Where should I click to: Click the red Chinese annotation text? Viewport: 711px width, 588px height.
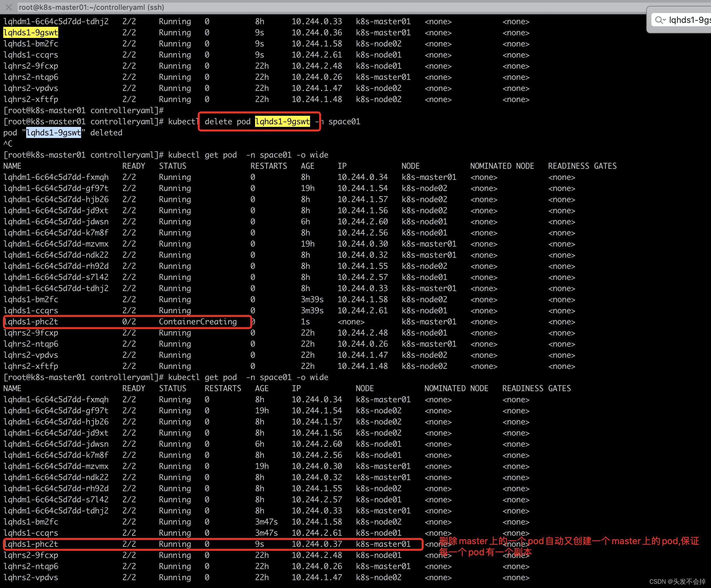(568, 541)
